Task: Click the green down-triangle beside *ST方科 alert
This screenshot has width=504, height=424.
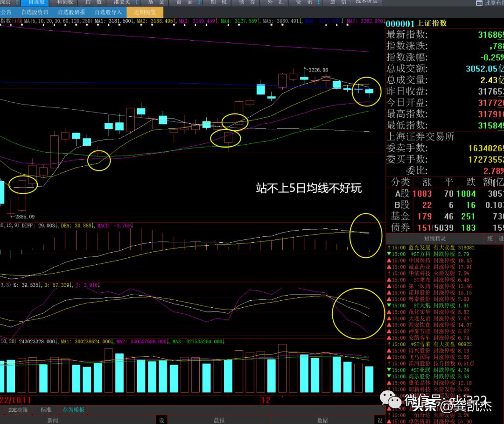Action: [x=389, y=254]
